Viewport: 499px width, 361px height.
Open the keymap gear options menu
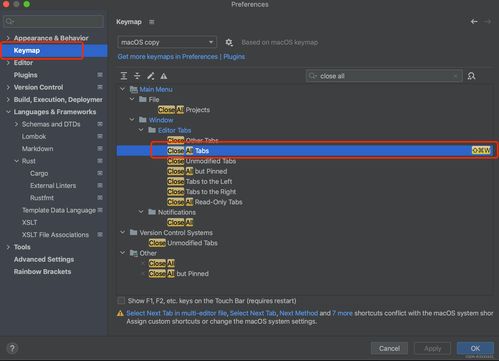tap(229, 42)
